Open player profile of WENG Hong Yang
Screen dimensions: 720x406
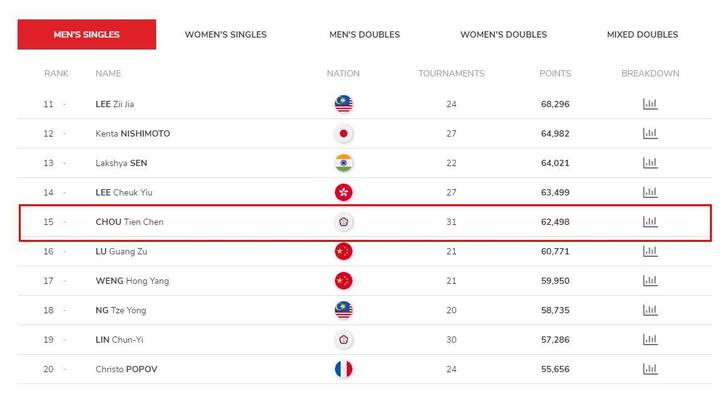pyautogui.click(x=132, y=281)
